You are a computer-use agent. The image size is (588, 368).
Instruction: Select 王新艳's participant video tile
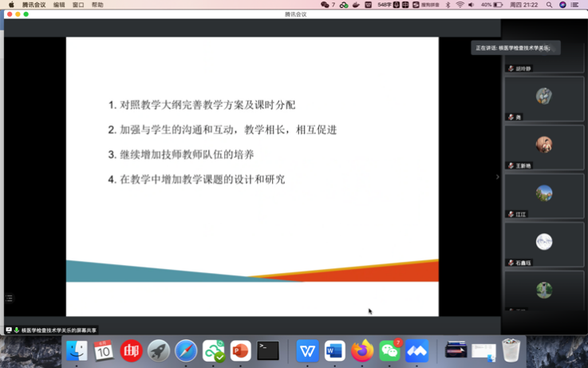click(x=544, y=147)
